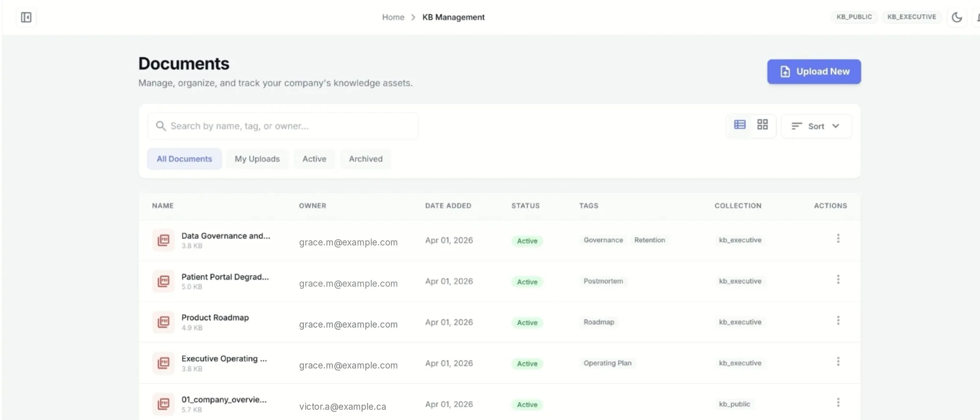Click the DATE ADDED column header
980x420 pixels.
[x=448, y=206]
